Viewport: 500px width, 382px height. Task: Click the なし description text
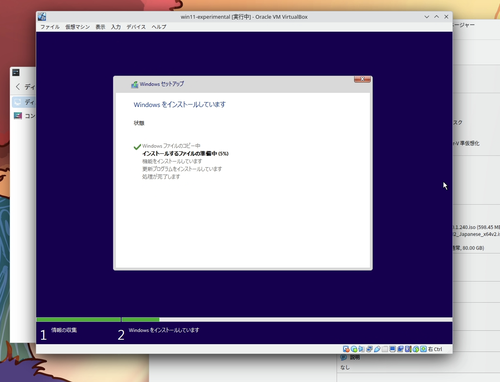point(345,367)
